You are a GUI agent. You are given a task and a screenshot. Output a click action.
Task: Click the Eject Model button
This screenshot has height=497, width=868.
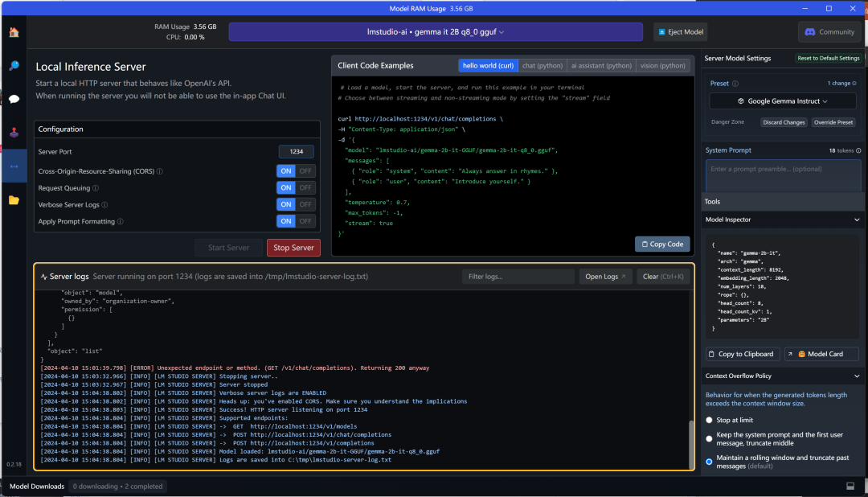(681, 31)
